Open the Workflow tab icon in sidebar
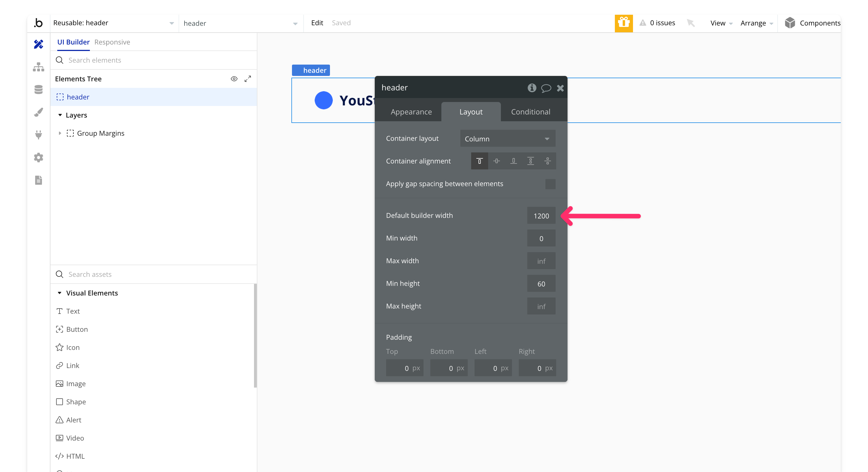This screenshot has width=868, height=472. (39, 67)
